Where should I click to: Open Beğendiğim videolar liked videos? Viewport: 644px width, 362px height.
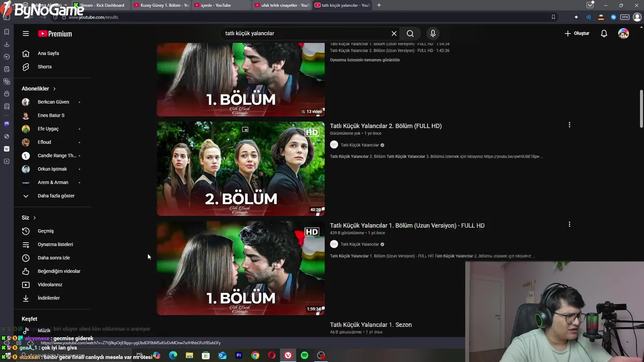point(59,271)
